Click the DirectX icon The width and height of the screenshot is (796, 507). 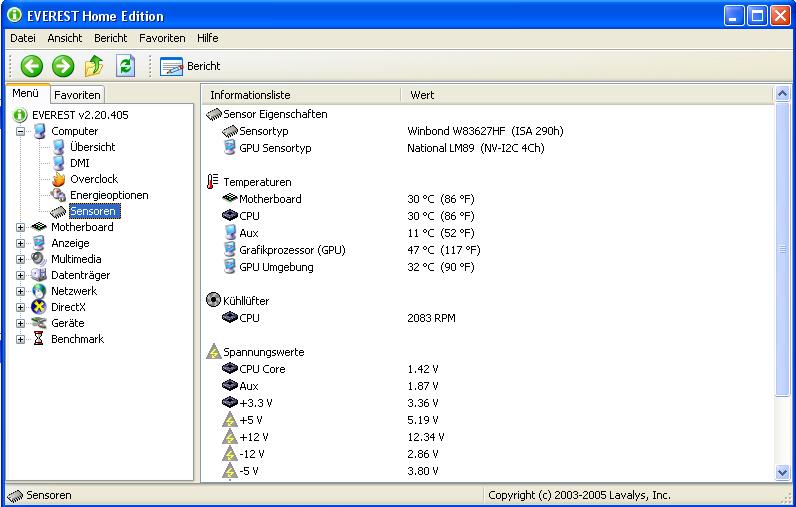pyautogui.click(x=39, y=307)
